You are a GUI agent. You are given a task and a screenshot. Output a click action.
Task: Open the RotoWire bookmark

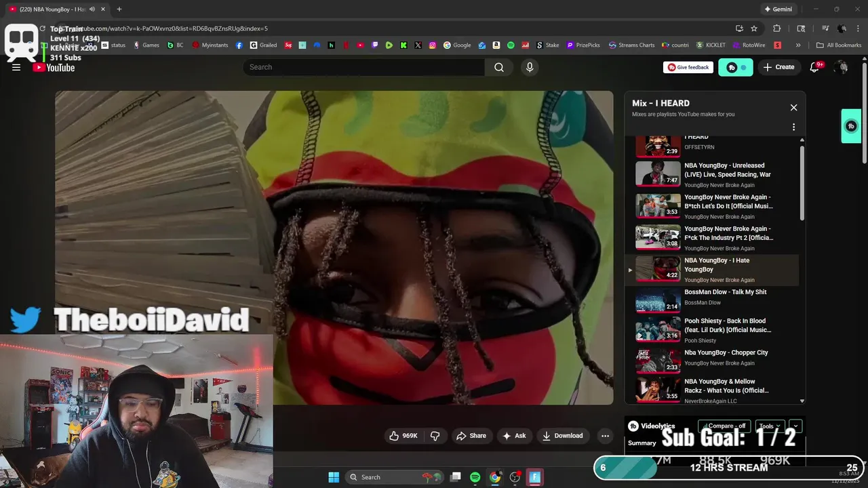pos(748,45)
